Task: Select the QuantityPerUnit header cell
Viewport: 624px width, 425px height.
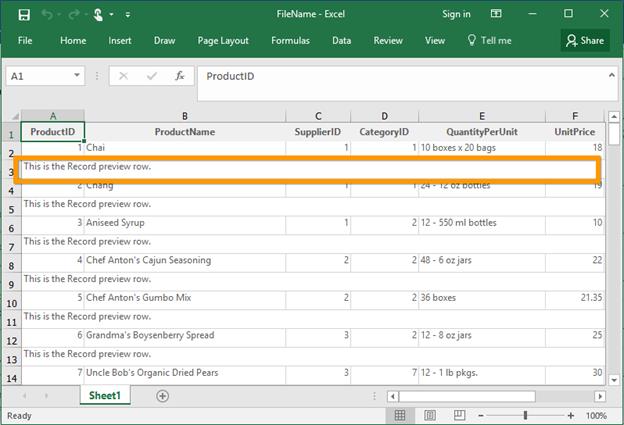Action: [482, 132]
